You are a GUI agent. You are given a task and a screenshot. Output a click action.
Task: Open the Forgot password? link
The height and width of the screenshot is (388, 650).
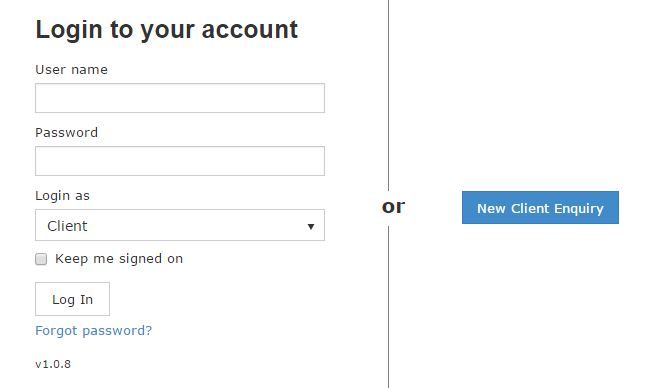point(94,330)
